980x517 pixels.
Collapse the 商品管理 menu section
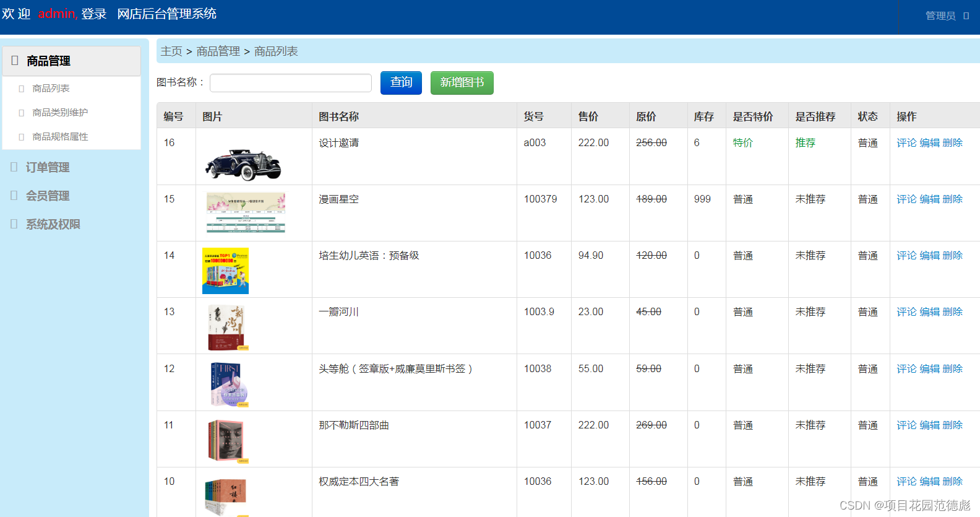click(x=72, y=61)
